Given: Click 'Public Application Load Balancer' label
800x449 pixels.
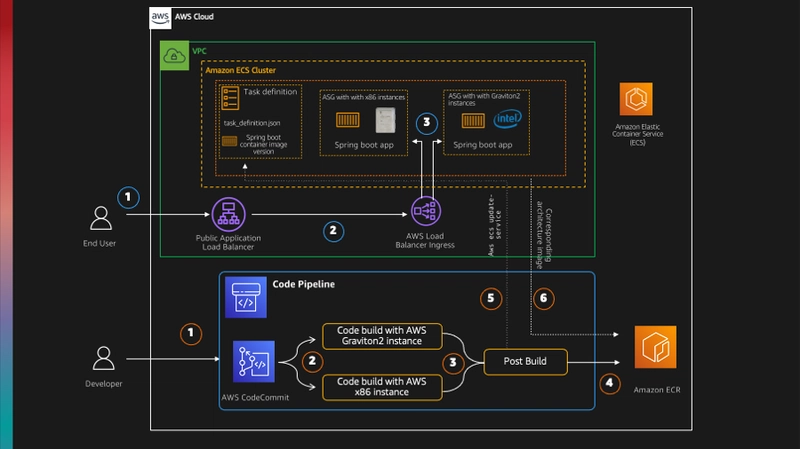Looking at the screenshot, I should click(x=228, y=242).
